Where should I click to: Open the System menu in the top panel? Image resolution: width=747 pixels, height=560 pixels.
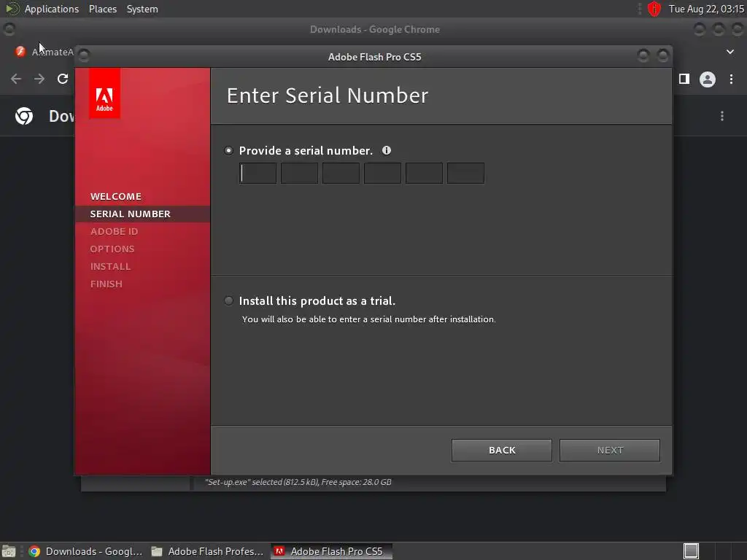(x=142, y=9)
